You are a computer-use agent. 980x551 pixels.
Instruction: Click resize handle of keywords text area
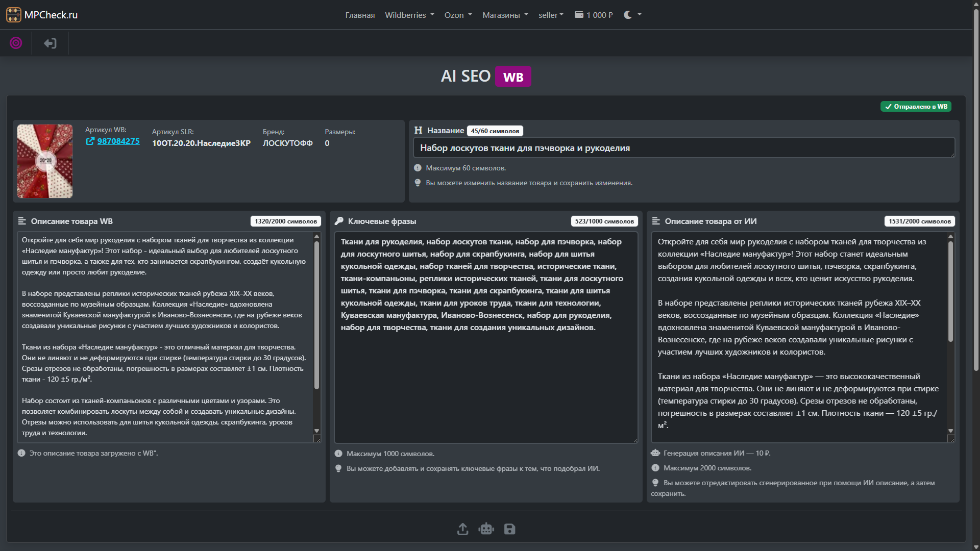click(635, 440)
